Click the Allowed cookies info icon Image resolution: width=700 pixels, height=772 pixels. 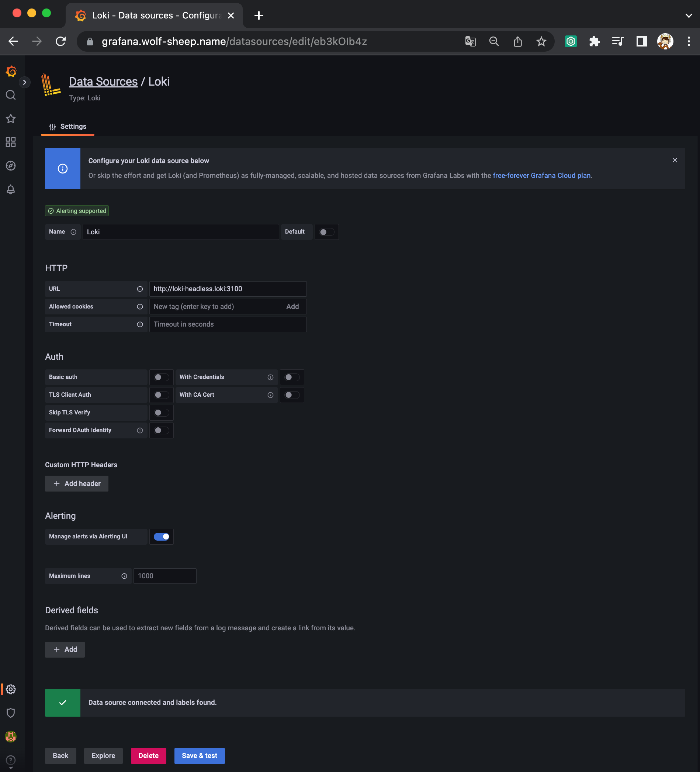click(x=140, y=307)
